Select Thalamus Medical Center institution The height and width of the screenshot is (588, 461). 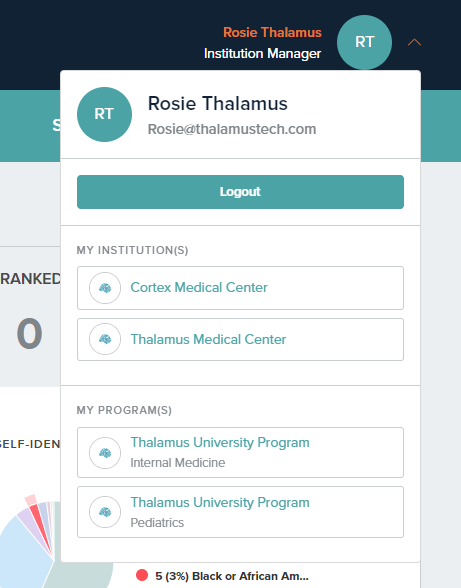240,339
